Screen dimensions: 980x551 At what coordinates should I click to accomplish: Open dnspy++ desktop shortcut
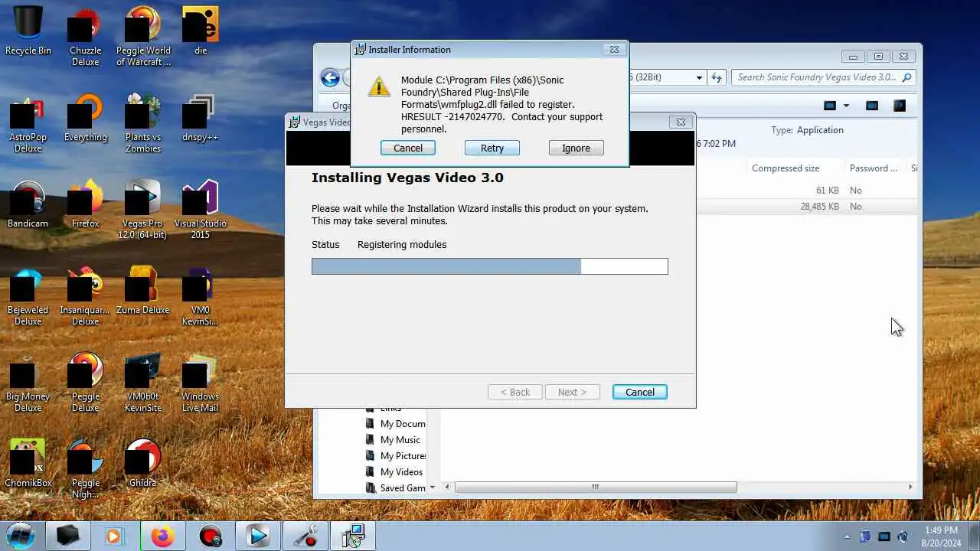[x=201, y=118]
